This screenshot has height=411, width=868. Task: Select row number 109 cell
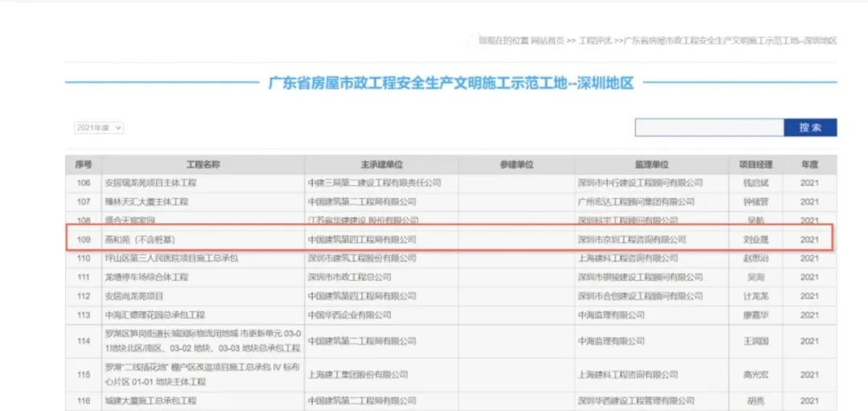(84, 239)
